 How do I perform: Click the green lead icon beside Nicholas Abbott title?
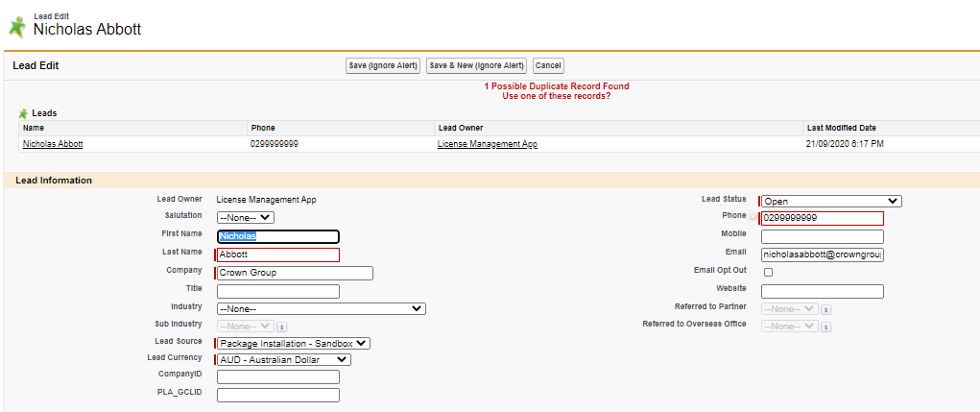point(17,28)
